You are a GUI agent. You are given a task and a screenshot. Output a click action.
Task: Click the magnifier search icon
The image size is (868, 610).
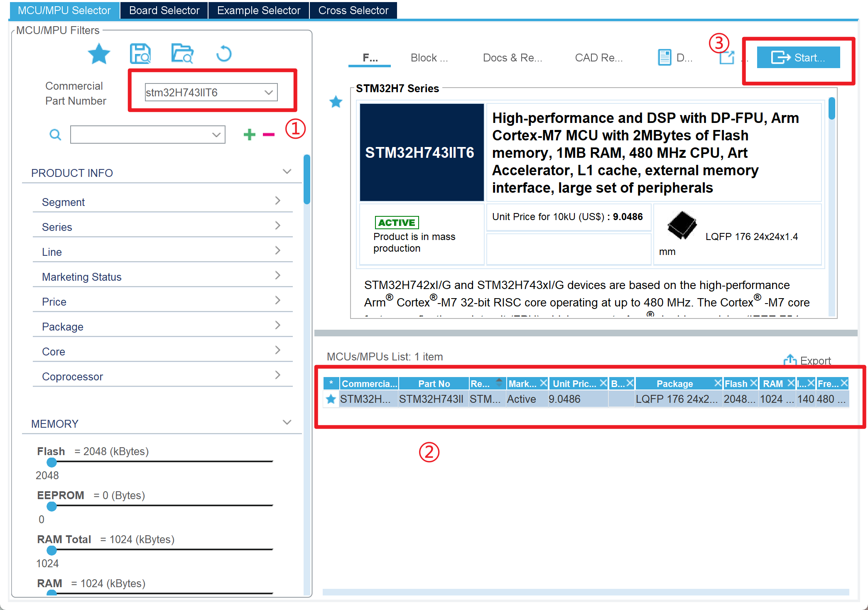click(55, 135)
